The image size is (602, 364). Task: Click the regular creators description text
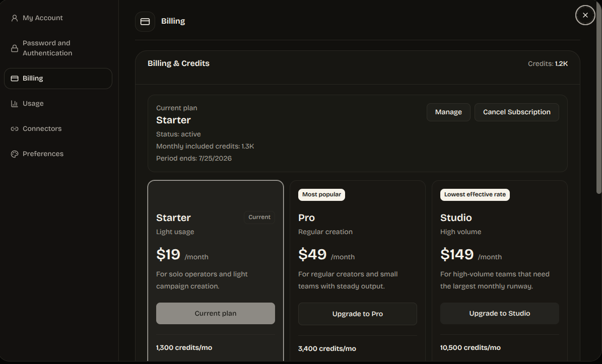[348, 280]
